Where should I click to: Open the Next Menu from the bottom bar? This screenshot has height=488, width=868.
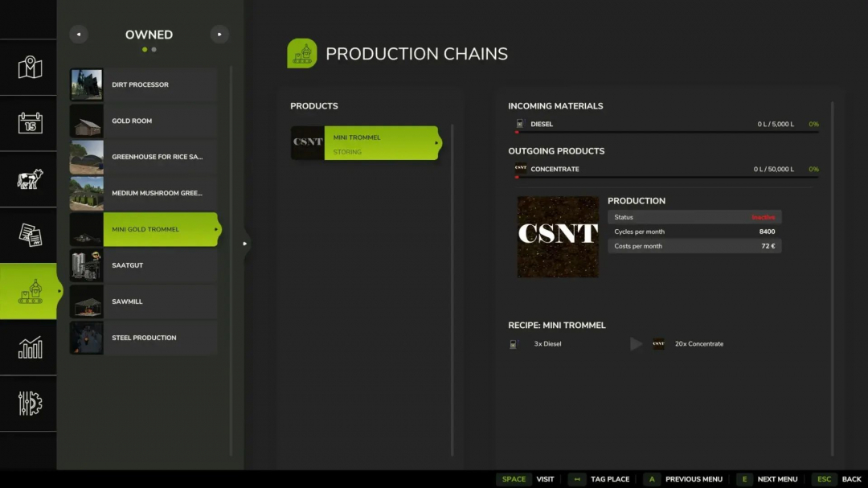point(776,478)
